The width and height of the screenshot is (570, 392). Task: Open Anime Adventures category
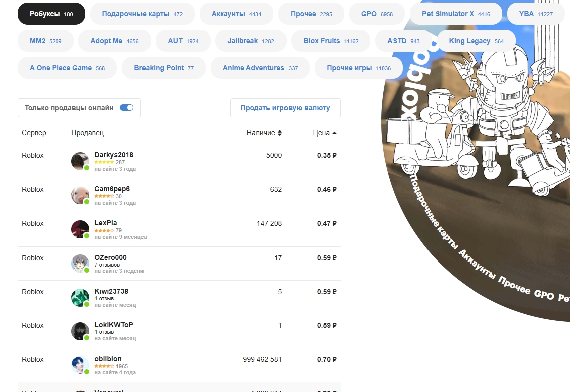tap(260, 68)
